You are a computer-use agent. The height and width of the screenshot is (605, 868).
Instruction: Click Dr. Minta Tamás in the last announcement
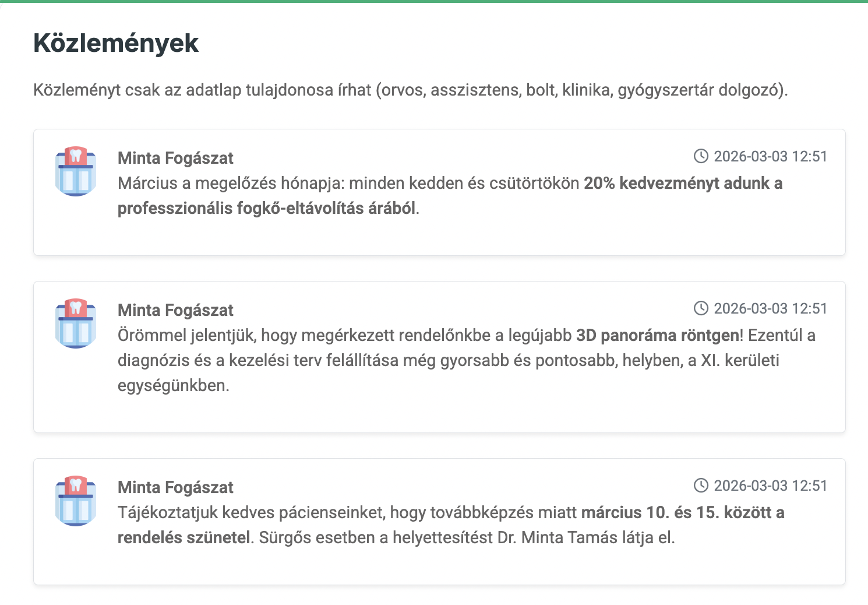coord(556,537)
